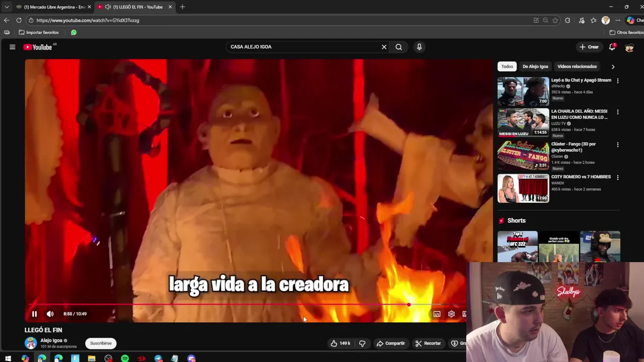
Task: Open browser profile avatar
Action: pyautogui.click(x=606, y=20)
